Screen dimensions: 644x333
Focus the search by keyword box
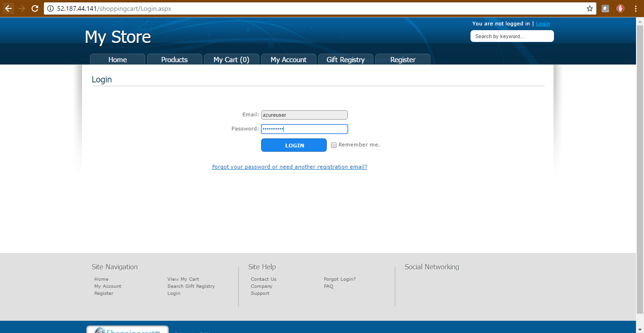click(512, 36)
